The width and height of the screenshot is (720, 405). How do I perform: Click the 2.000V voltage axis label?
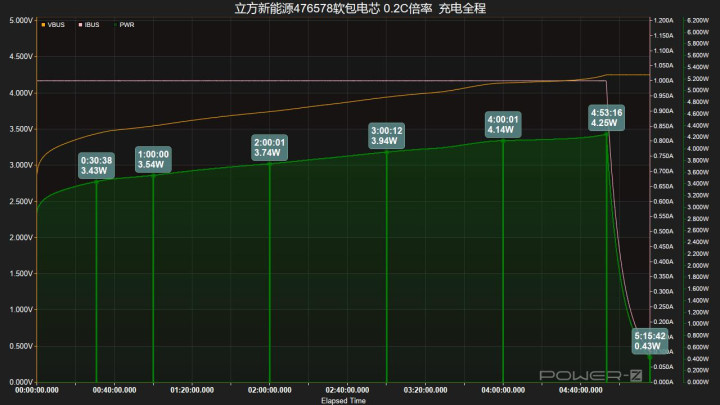tap(21, 237)
